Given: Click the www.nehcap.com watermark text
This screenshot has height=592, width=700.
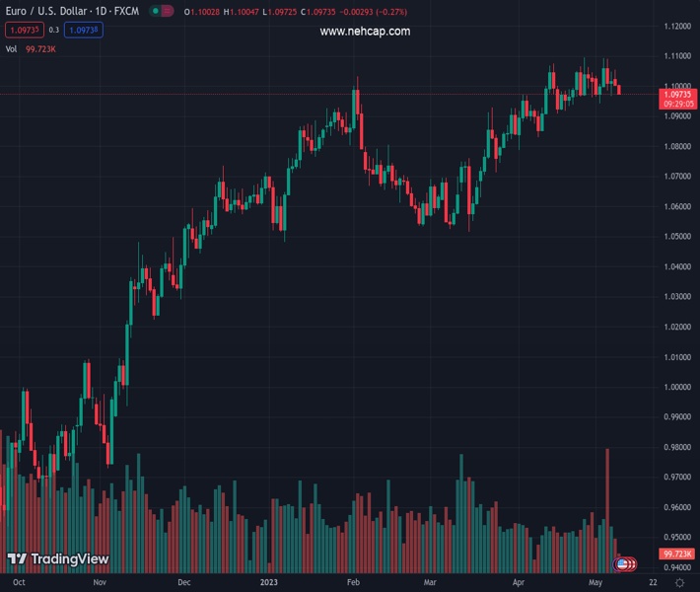Looking at the screenshot, I should point(365,32).
